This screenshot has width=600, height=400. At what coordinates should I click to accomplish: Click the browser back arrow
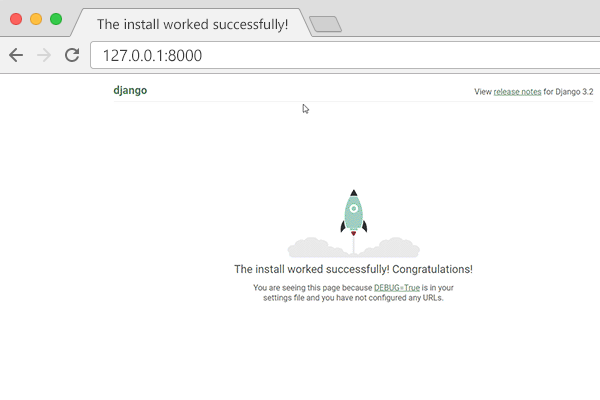pyautogui.click(x=16, y=55)
